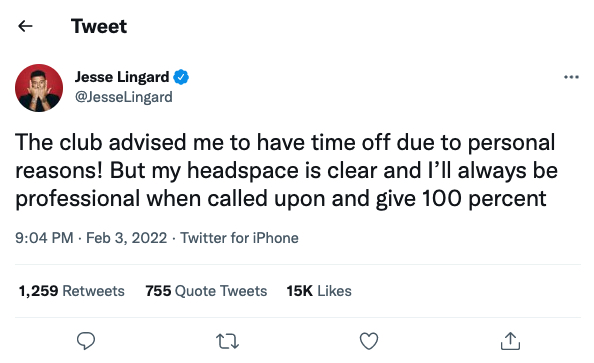
Task: View the 1,259 Retweets list
Action: point(71,291)
